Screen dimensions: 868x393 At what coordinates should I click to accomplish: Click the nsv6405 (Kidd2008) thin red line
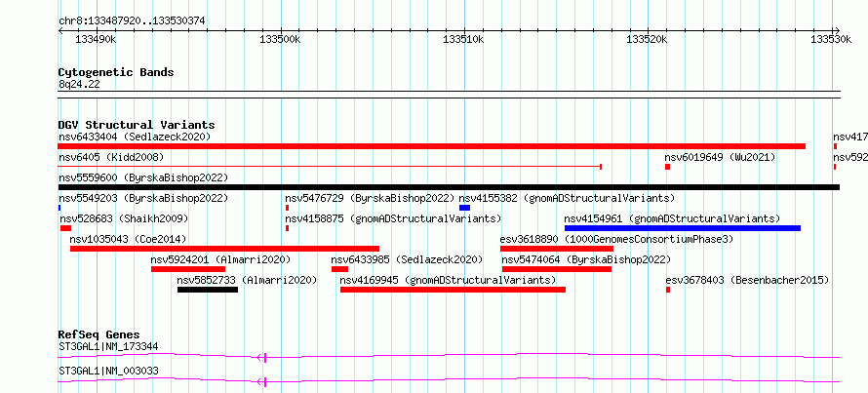click(x=330, y=166)
